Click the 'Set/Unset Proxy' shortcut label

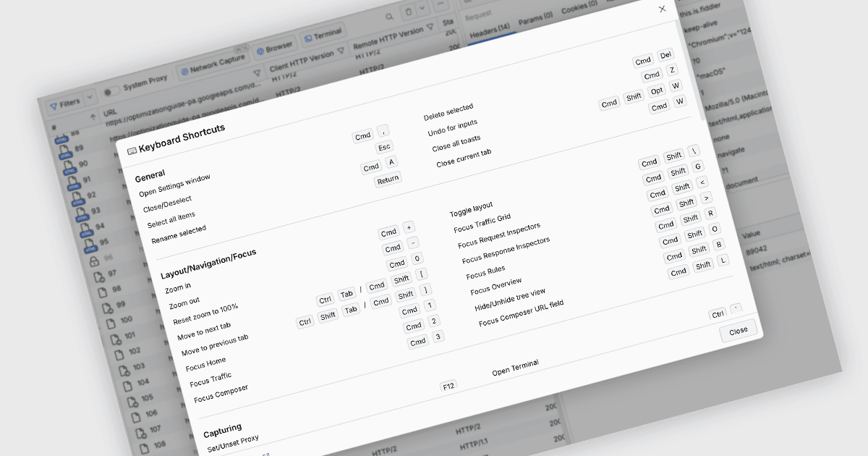(232, 442)
